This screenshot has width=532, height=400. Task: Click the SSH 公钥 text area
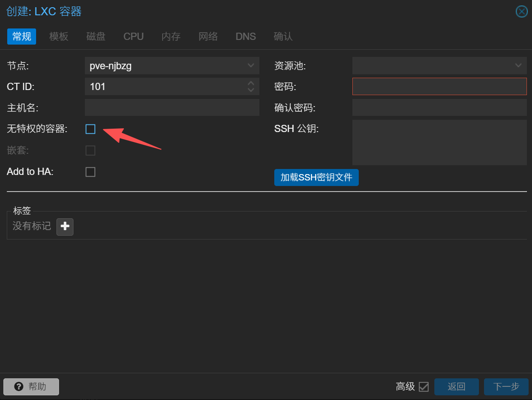[x=439, y=142]
